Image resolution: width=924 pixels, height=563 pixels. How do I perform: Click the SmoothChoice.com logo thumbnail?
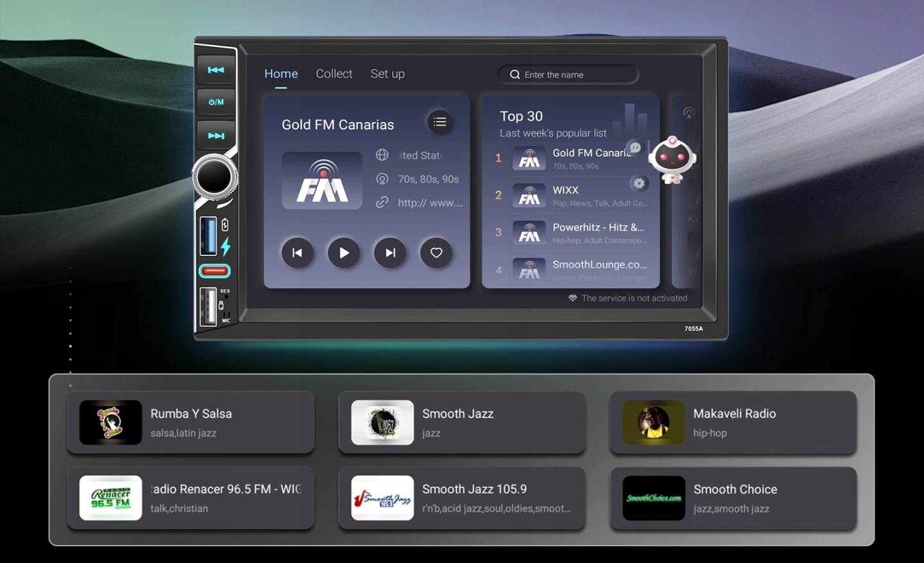click(654, 498)
